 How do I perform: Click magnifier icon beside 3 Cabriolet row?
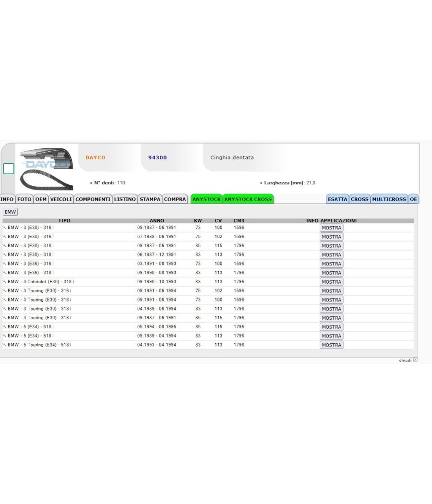point(4,282)
